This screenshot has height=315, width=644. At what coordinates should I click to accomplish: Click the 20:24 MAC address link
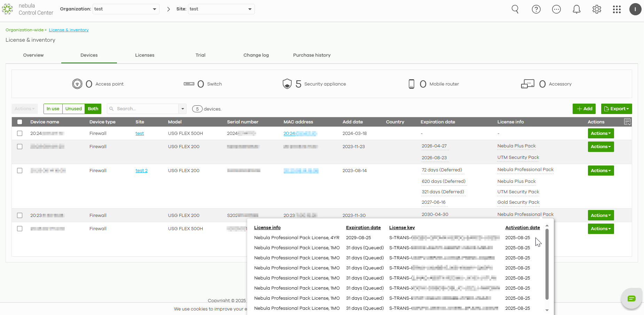tap(300, 134)
